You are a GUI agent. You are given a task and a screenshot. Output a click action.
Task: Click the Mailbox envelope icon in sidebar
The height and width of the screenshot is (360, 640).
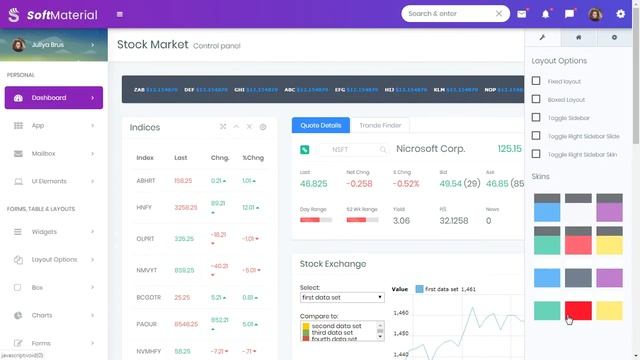[x=18, y=153]
